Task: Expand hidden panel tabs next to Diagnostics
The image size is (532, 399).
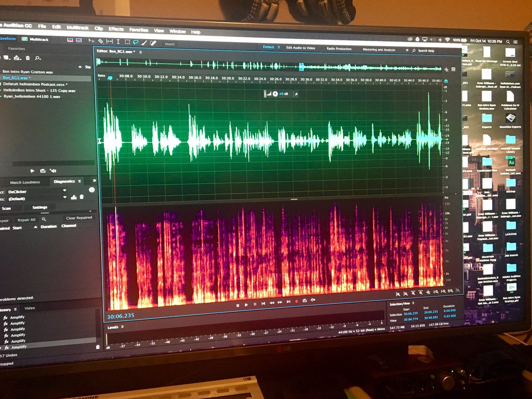Action: [x=94, y=180]
